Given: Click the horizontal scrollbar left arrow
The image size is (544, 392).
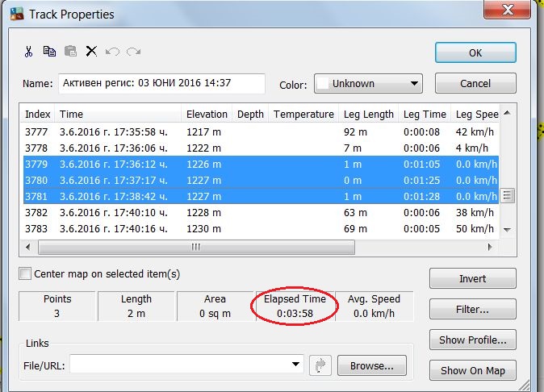Looking at the screenshot, I should click(x=28, y=247).
